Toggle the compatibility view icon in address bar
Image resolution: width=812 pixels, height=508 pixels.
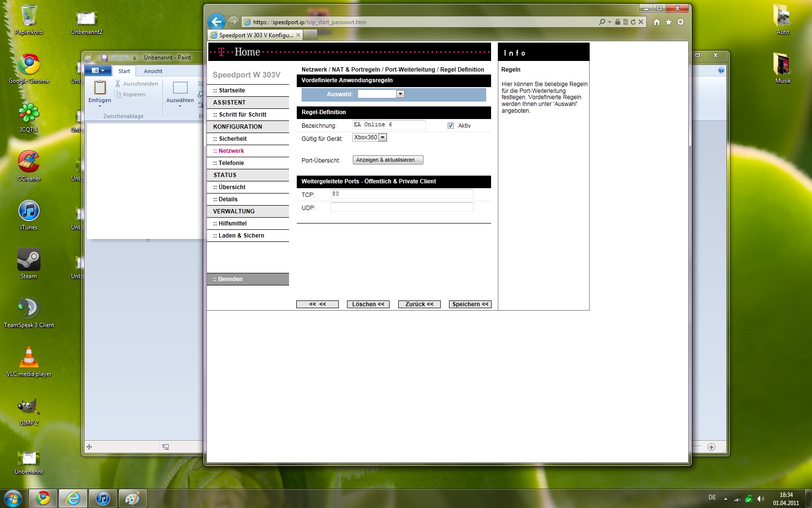click(x=625, y=22)
